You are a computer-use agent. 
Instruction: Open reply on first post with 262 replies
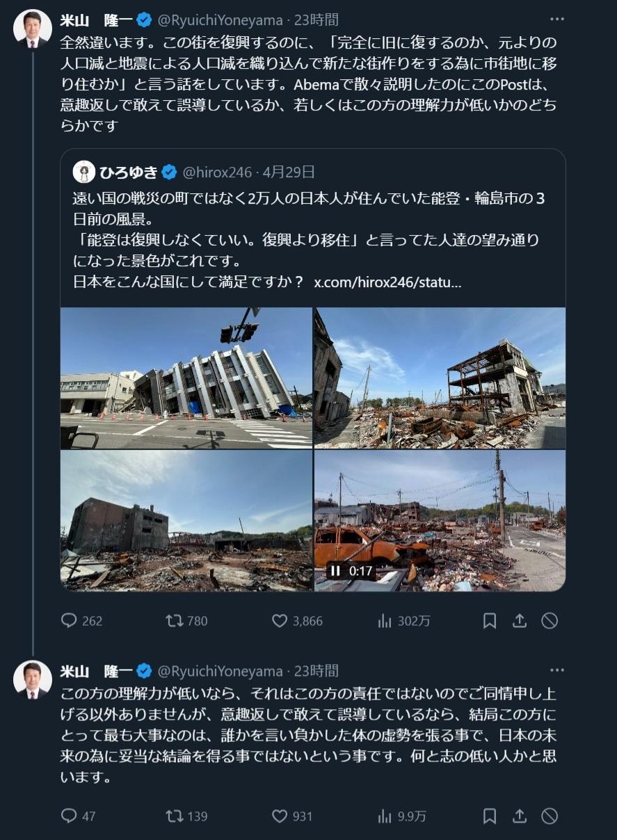coord(81,621)
